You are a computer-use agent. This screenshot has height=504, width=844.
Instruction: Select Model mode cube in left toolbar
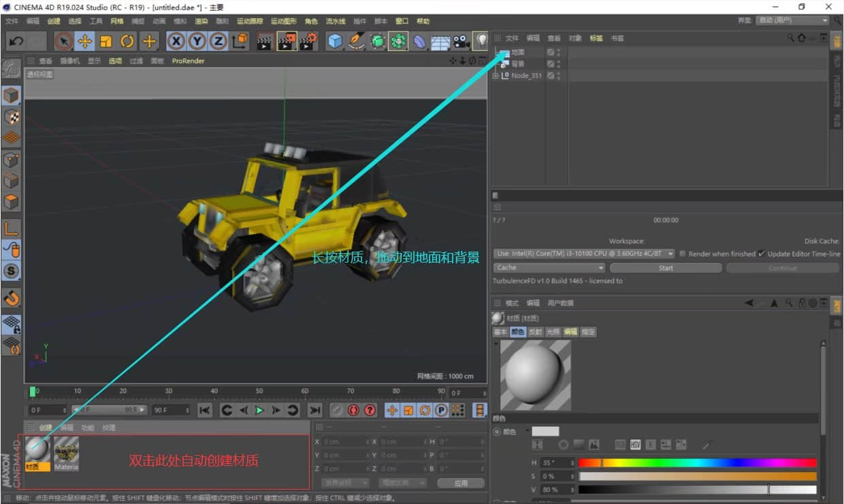click(11, 95)
